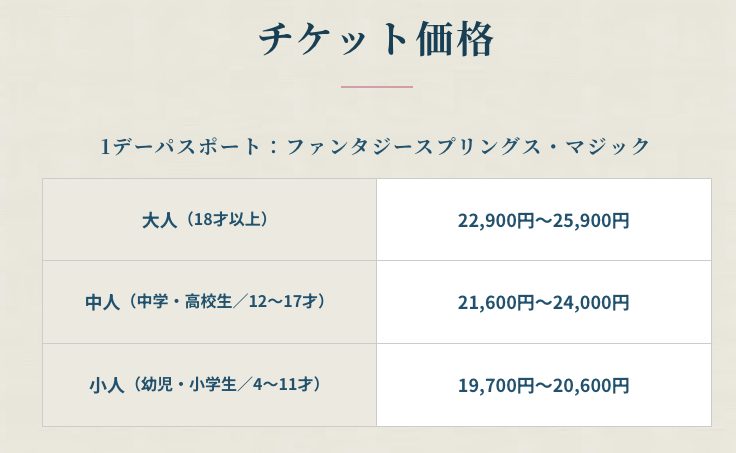Click the 〜 between the junior prices

tap(544, 302)
